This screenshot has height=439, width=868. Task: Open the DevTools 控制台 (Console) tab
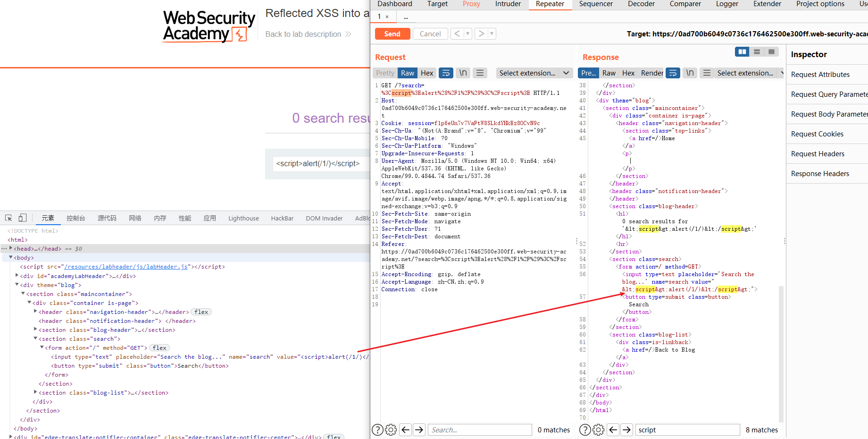pyautogui.click(x=76, y=218)
